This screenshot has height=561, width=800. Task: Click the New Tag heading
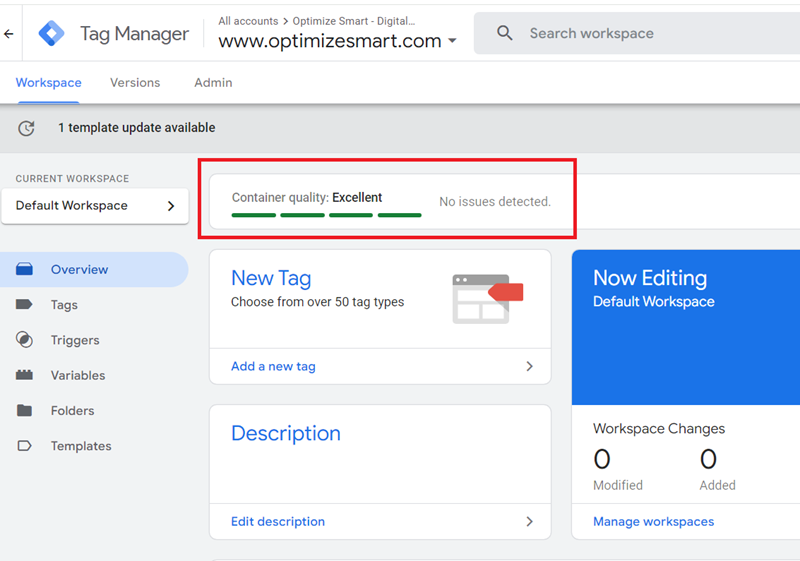[271, 278]
